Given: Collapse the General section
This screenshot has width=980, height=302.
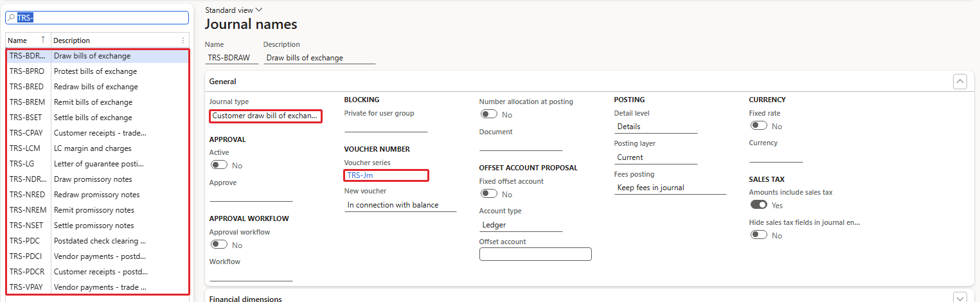Looking at the screenshot, I should (959, 82).
